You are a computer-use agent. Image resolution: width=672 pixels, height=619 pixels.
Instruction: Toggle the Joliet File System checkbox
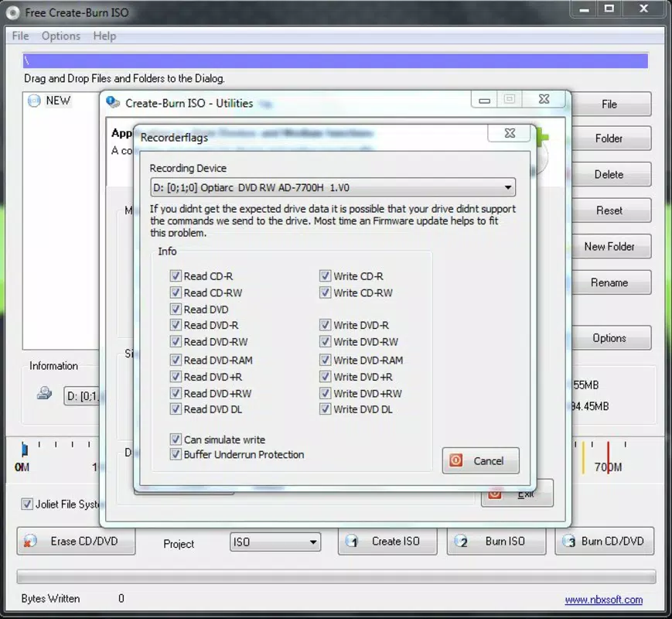pos(27,504)
